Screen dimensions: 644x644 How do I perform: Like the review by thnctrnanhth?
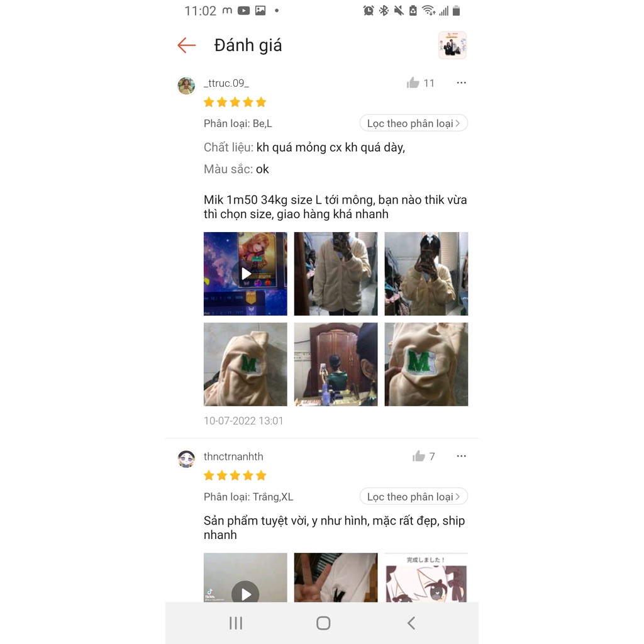tap(418, 457)
